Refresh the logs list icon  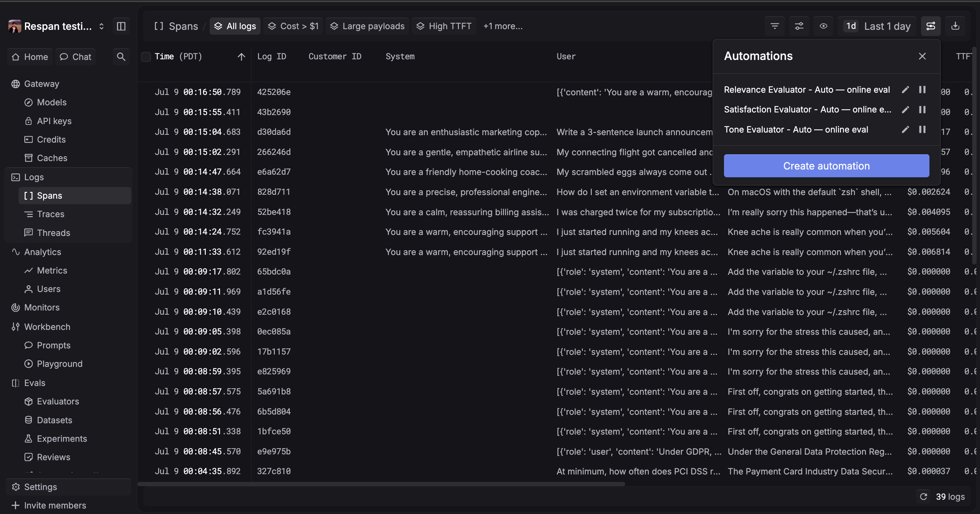pos(923,496)
